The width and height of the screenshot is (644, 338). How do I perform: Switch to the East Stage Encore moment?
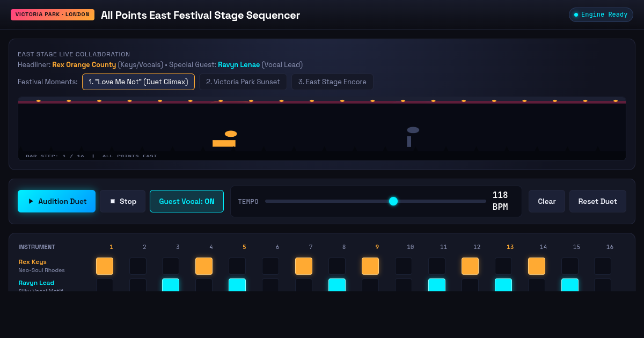pyautogui.click(x=332, y=82)
